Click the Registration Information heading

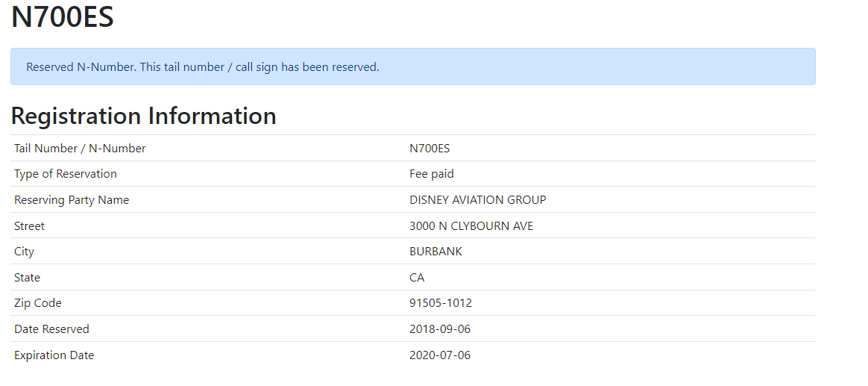(x=143, y=116)
